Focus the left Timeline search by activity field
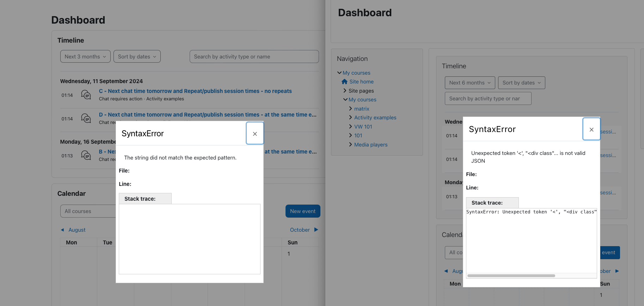 point(254,57)
